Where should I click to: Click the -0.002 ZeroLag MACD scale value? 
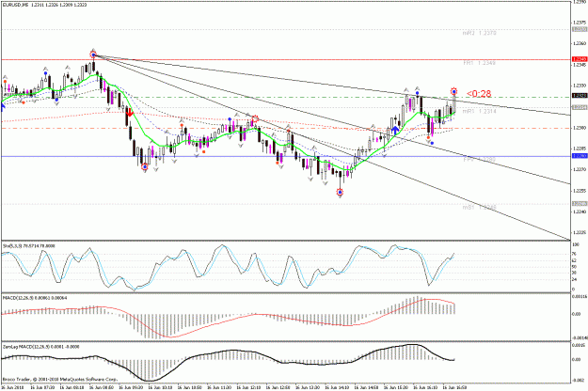pos(578,381)
